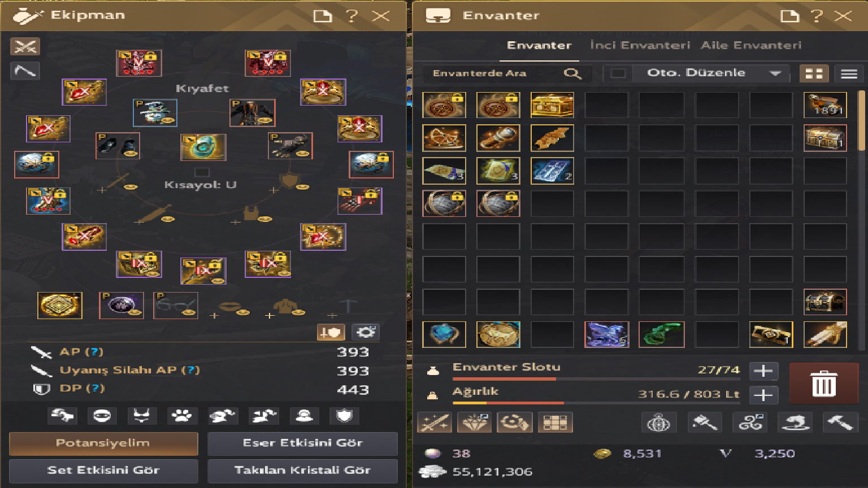868x488 pixels.
Task: Switch inventory to list view icon
Action: 849,73
